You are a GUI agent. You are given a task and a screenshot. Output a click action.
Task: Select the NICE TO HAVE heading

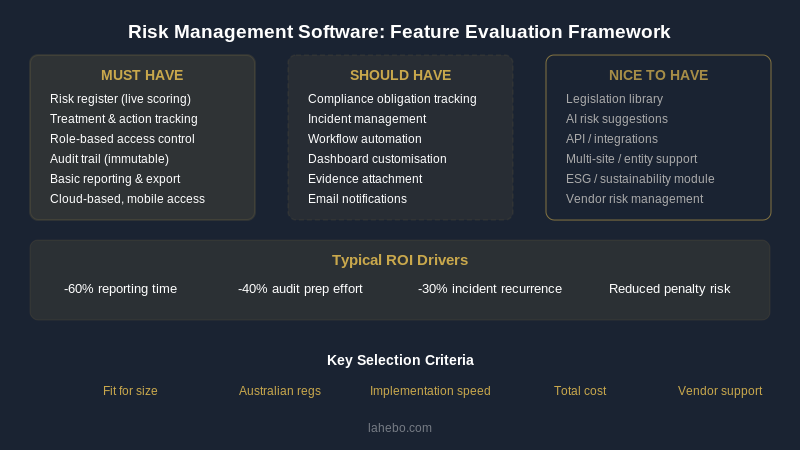pyautogui.click(x=658, y=75)
